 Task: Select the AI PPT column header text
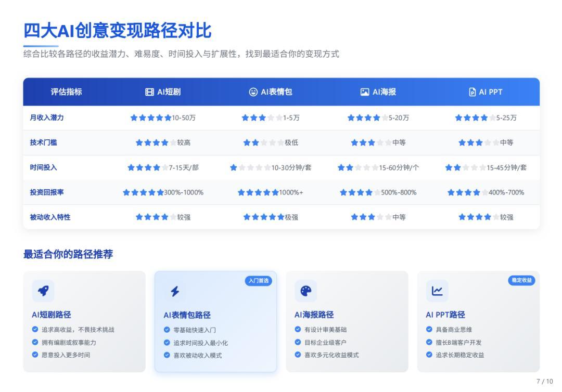pos(491,92)
